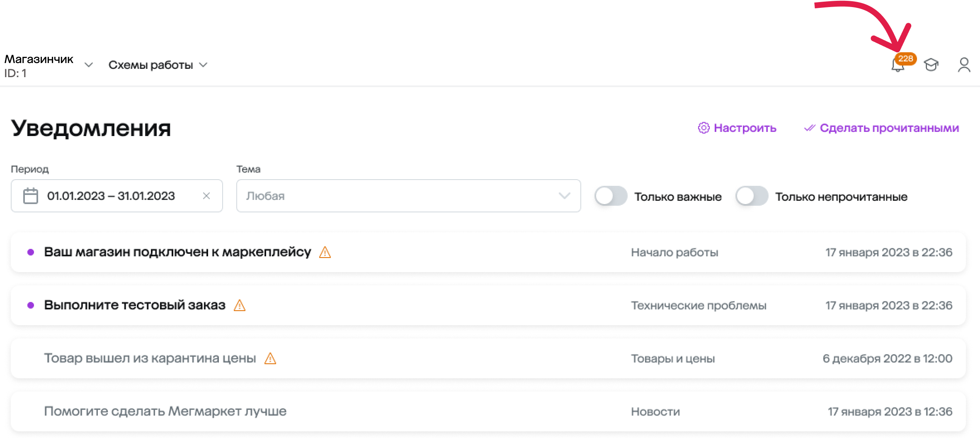980x438 pixels.
Task: Enable the Только важные toggle
Action: [x=611, y=196]
